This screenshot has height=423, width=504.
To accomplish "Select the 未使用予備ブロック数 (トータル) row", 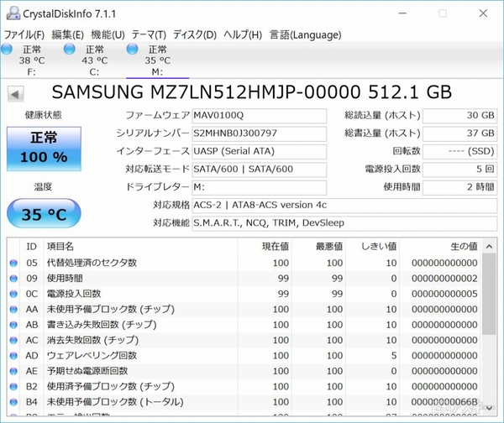I will 244,402.
